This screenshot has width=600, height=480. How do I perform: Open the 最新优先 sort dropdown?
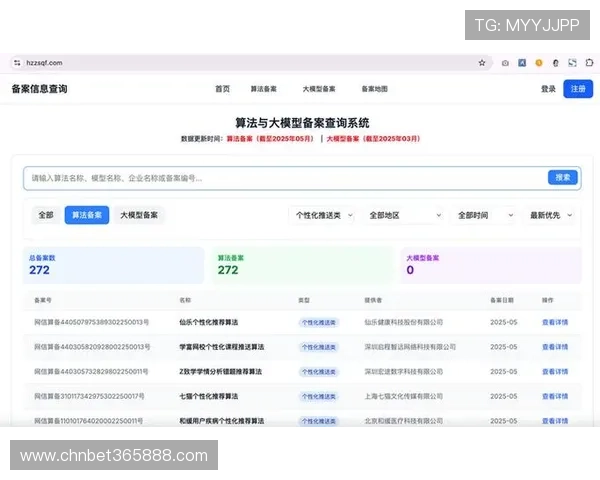(x=551, y=216)
